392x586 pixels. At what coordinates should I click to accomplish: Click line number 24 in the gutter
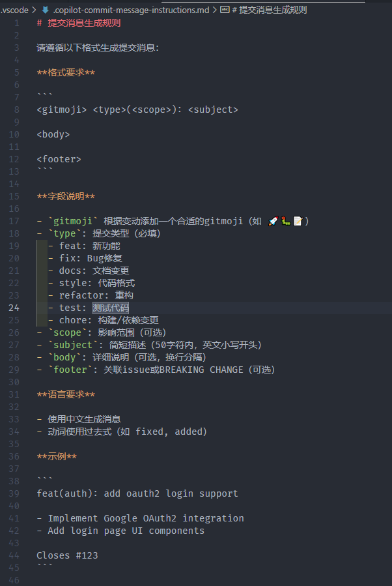(14, 308)
